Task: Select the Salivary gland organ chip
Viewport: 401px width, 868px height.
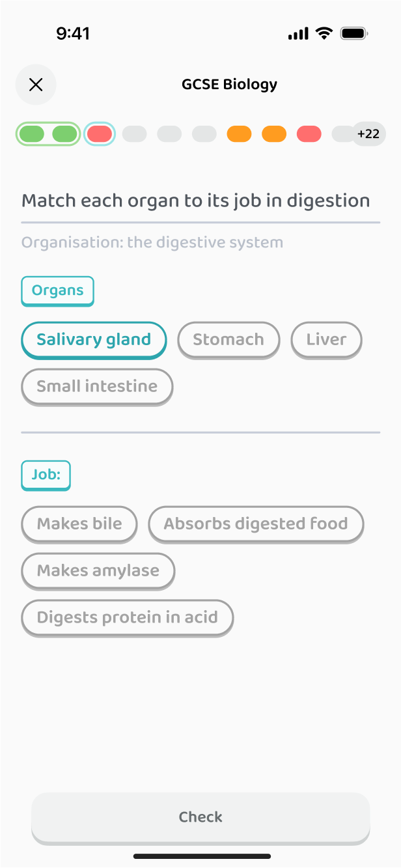Action: 94,340
